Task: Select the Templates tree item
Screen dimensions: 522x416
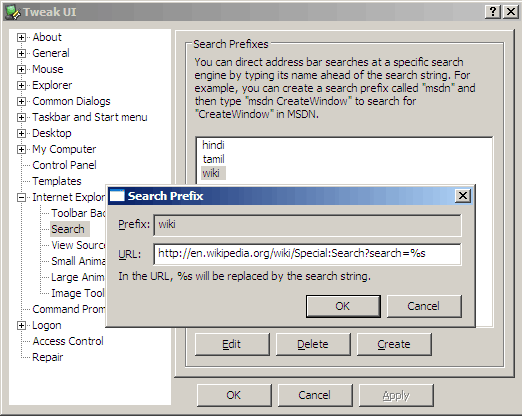Action: pyautogui.click(x=57, y=181)
